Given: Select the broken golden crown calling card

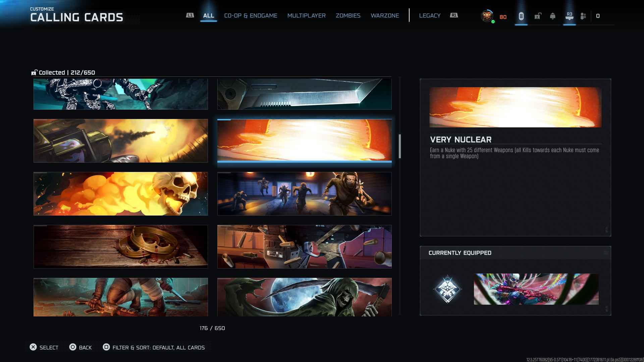Looking at the screenshot, I should [120, 247].
